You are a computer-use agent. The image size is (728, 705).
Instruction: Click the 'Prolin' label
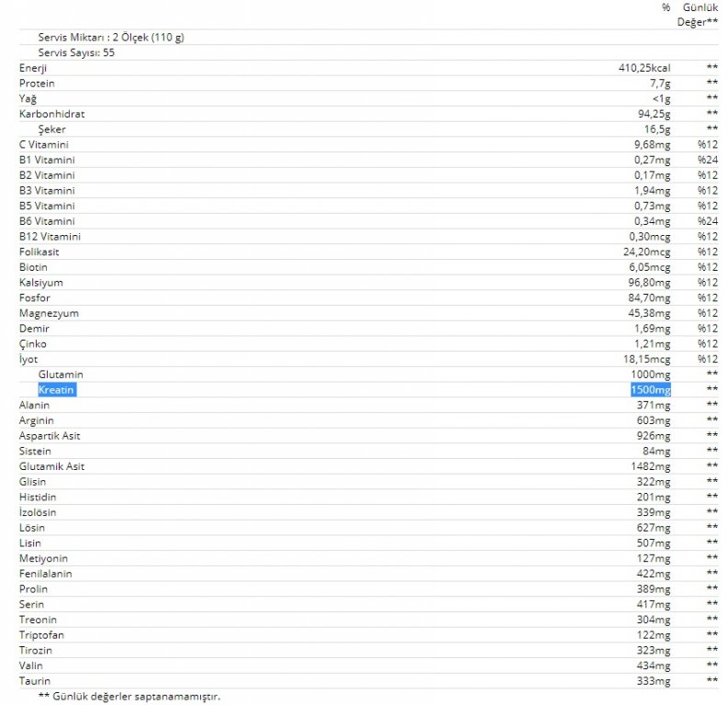[x=33, y=588]
